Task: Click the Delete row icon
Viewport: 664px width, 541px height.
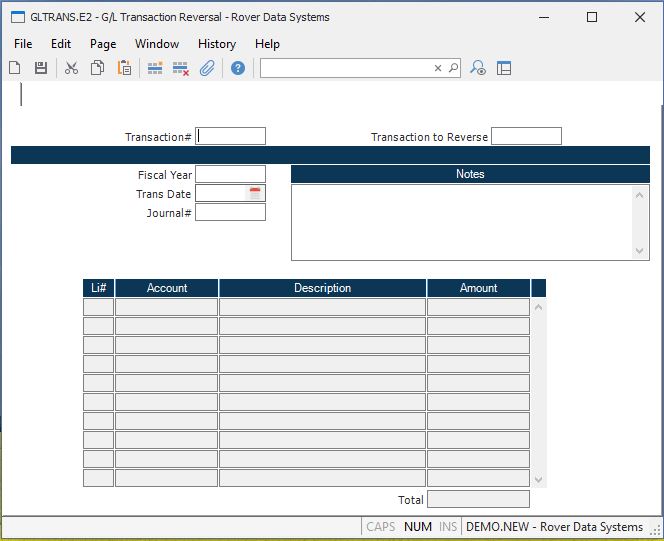Action: click(181, 68)
